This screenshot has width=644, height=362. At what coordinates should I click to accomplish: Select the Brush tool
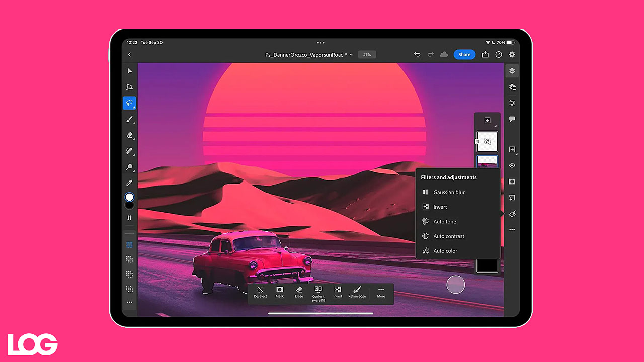tap(129, 119)
